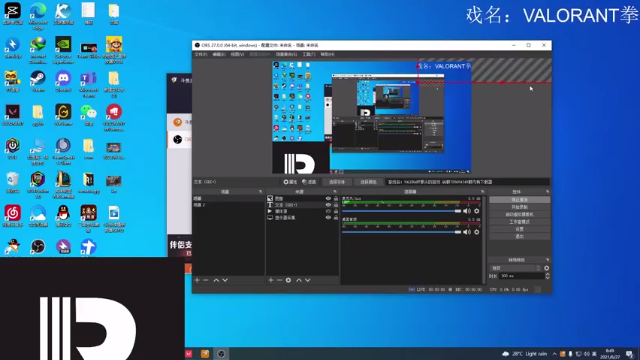
Task: Open source properties gear in sources panel
Action: point(289,280)
